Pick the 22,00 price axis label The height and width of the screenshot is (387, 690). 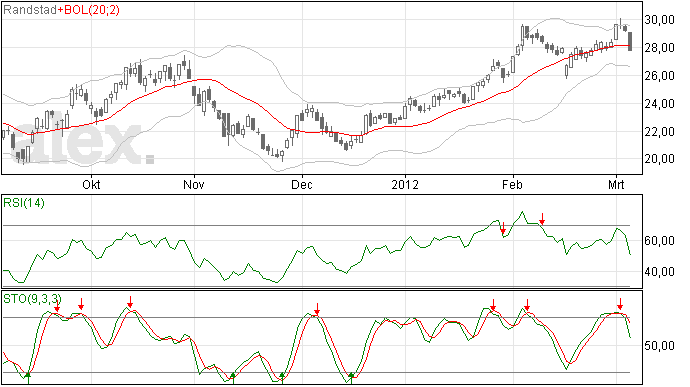pos(659,132)
